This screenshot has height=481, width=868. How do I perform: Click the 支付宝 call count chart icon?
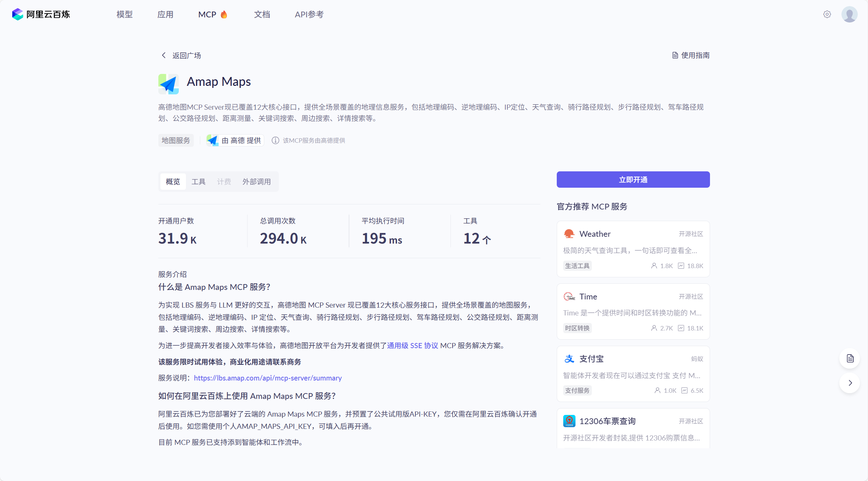coord(684,390)
